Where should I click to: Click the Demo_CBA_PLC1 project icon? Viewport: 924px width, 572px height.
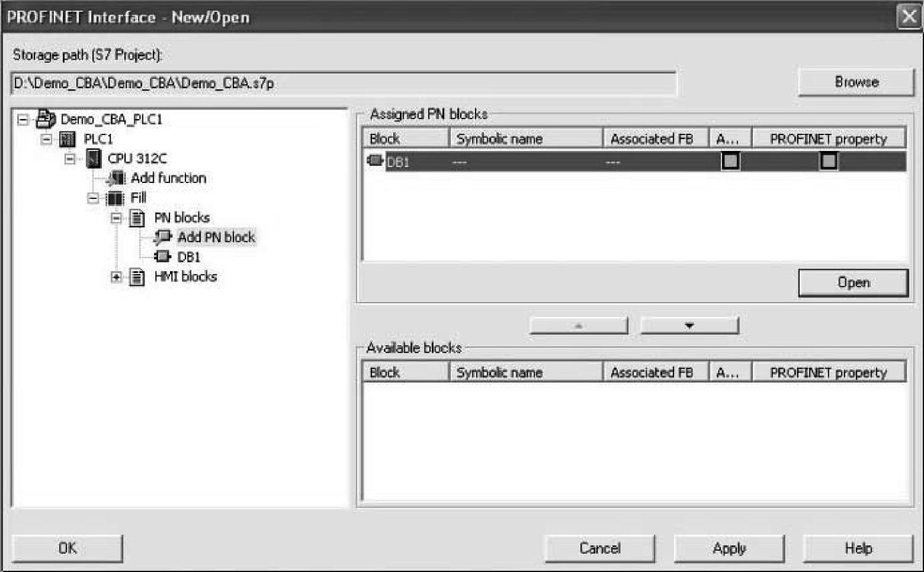46,119
